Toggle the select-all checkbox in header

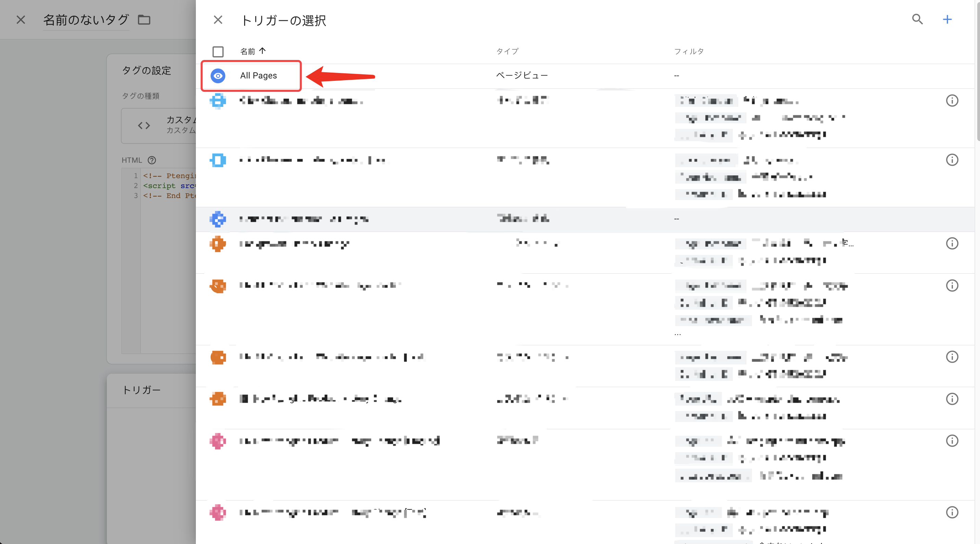[x=218, y=51]
